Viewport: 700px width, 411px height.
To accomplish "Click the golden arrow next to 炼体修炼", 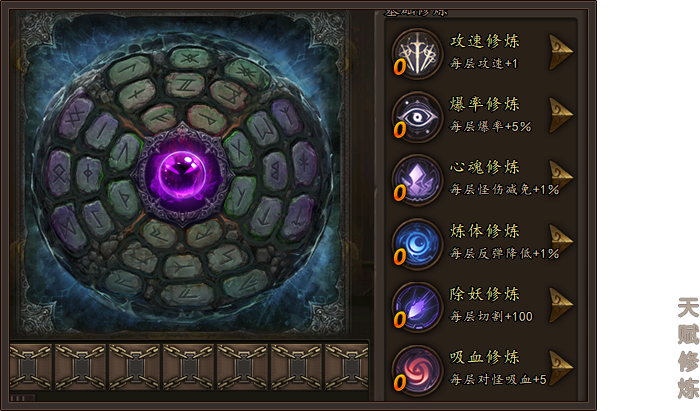I will coord(561,242).
